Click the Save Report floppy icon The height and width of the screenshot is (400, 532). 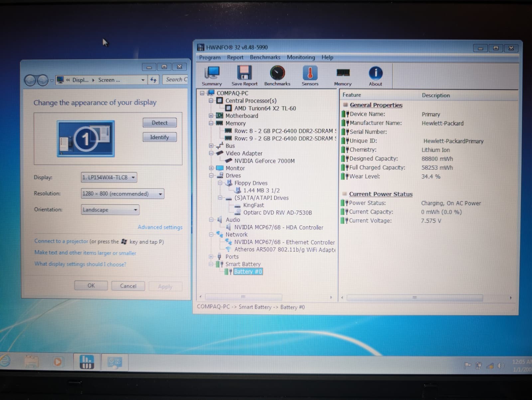[x=244, y=76]
